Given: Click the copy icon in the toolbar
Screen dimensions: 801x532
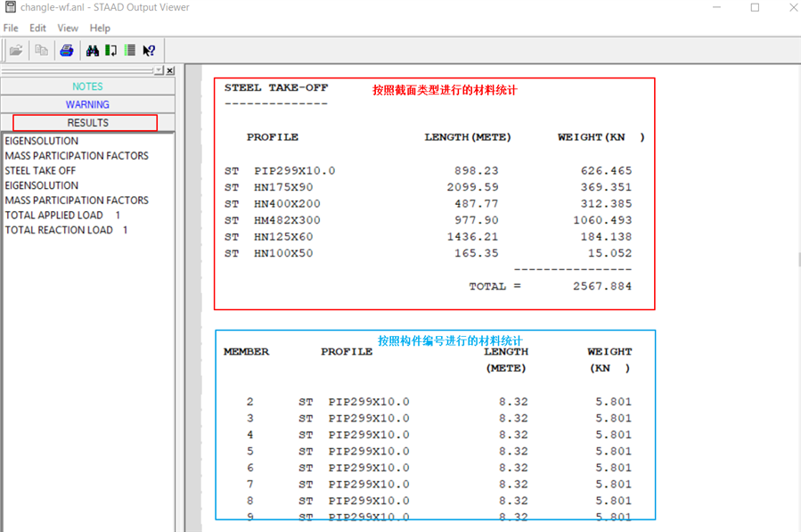Looking at the screenshot, I should 41,51.
